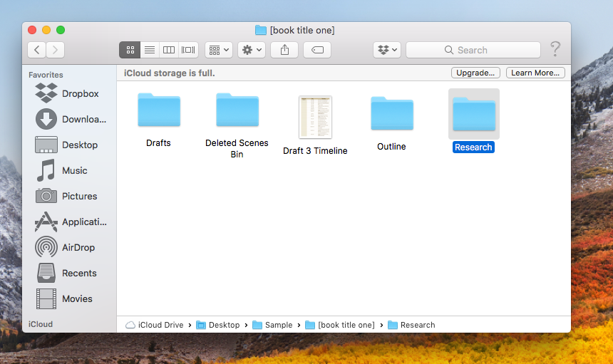Go back with the left arrow button
613x364 pixels.
(x=37, y=50)
